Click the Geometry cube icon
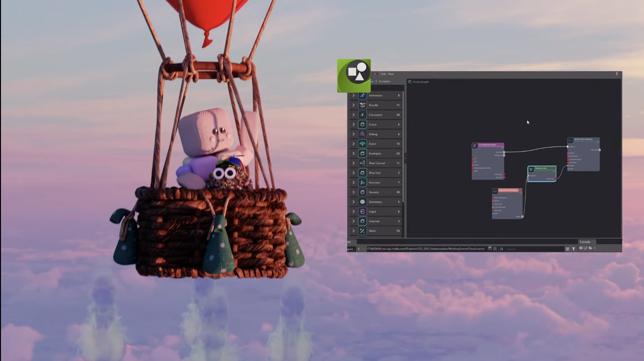This screenshot has height=361, width=644. [362, 202]
